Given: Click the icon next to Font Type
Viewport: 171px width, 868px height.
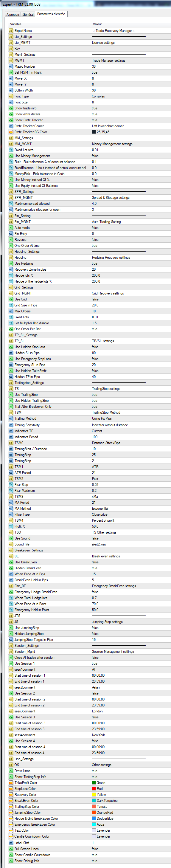Looking at the screenshot, I should click(11, 96).
